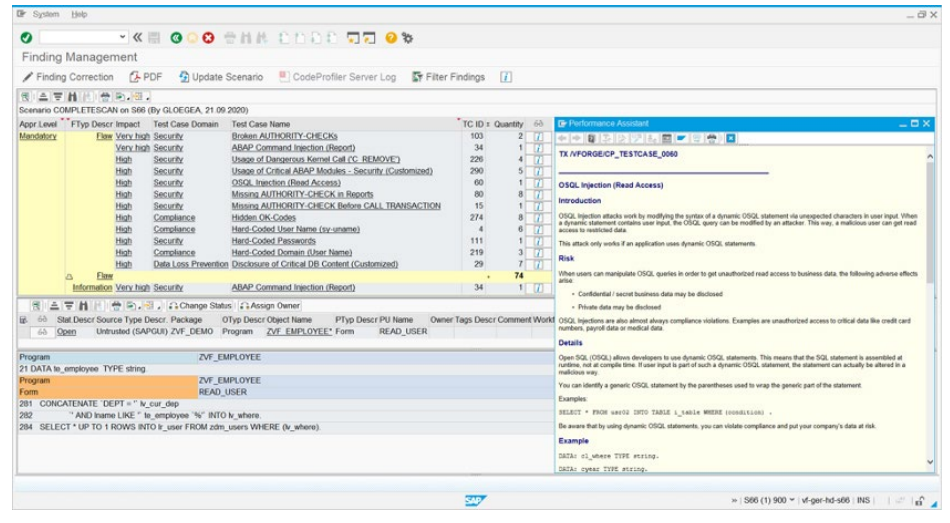Click the red Cancel icon in toolbar
The image size is (950, 523).
[x=208, y=37]
